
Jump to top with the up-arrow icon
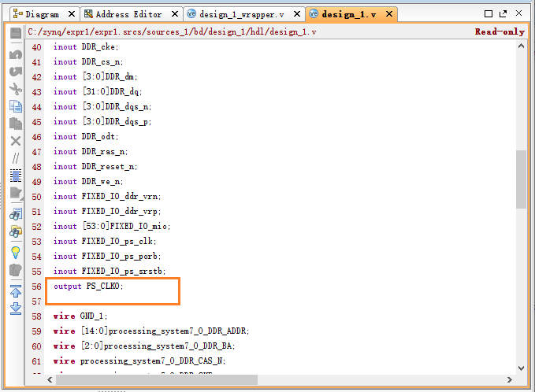[x=15, y=290]
